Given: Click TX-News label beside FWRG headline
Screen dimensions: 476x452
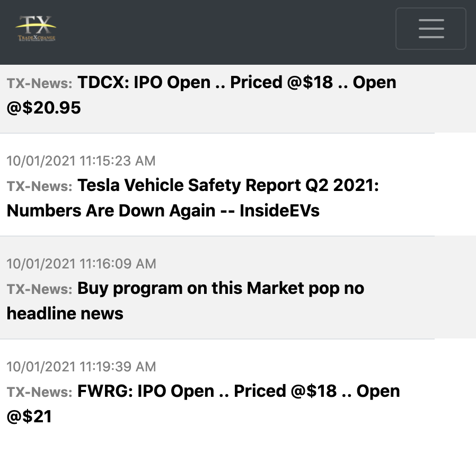Looking at the screenshot, I should point(39,392).
